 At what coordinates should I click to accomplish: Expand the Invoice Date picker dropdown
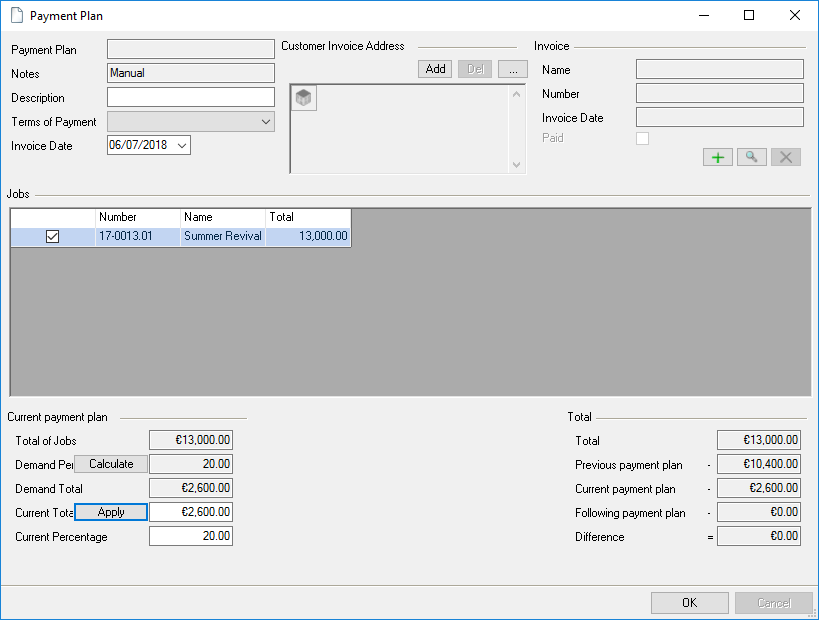[x=182, y=146]
